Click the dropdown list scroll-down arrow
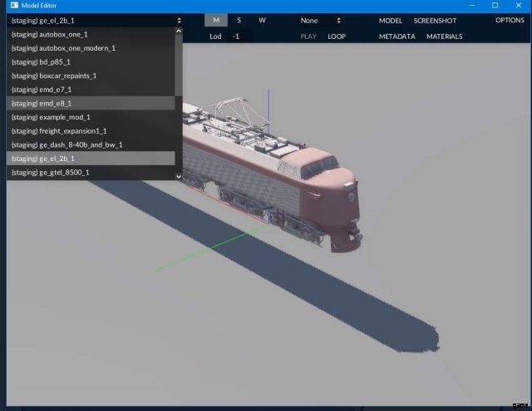The image size is (532, 411). (x=178, y=176)
